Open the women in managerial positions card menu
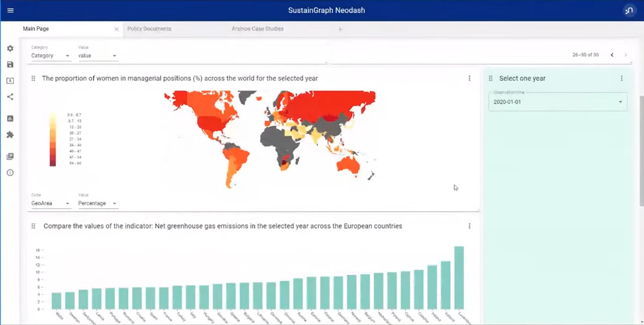 (470, 78)
